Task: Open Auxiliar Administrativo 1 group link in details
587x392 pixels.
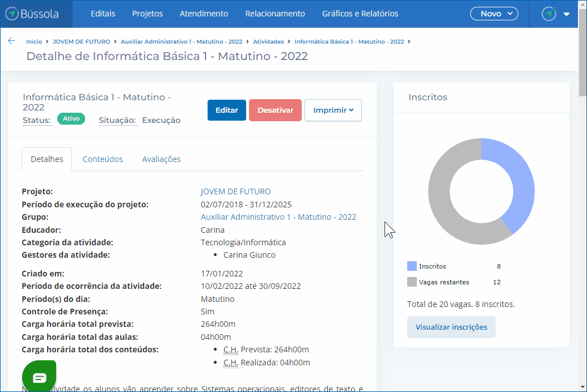Action: pos(278,217)
